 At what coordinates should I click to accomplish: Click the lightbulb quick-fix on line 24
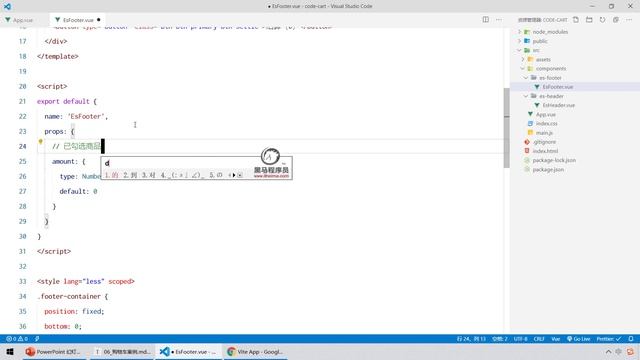(40, 142)
